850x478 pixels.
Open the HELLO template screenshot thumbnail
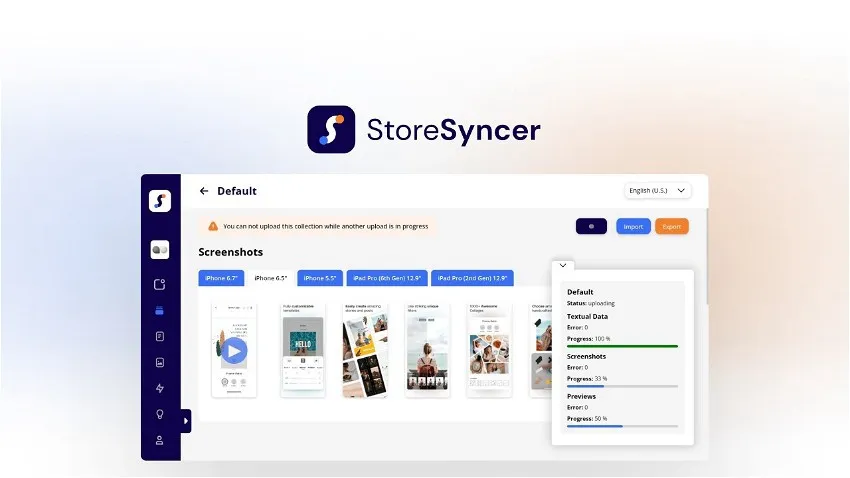pyautogui.click(x=303, y=351)
